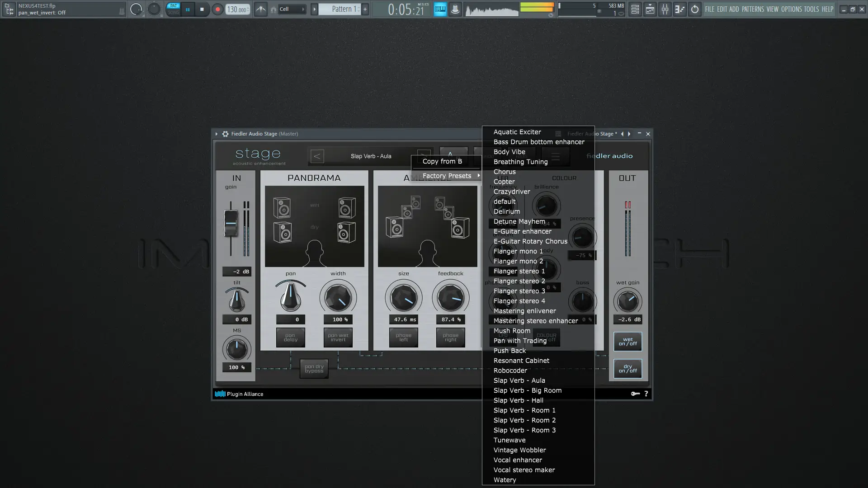The width and height of the screenshot is (868, 488).
Task: Click the record button in transport
Action: 217,9
